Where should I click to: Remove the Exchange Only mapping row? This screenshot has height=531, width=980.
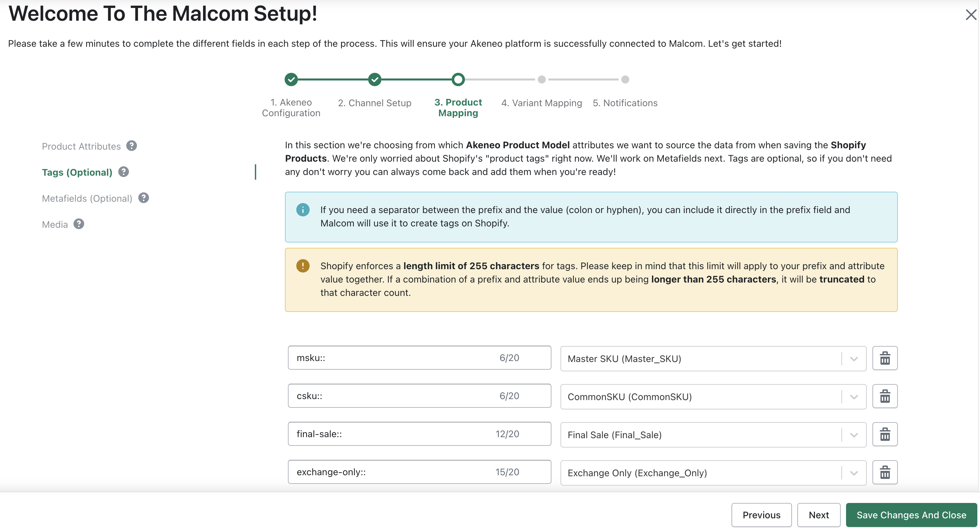coord(885,472)
